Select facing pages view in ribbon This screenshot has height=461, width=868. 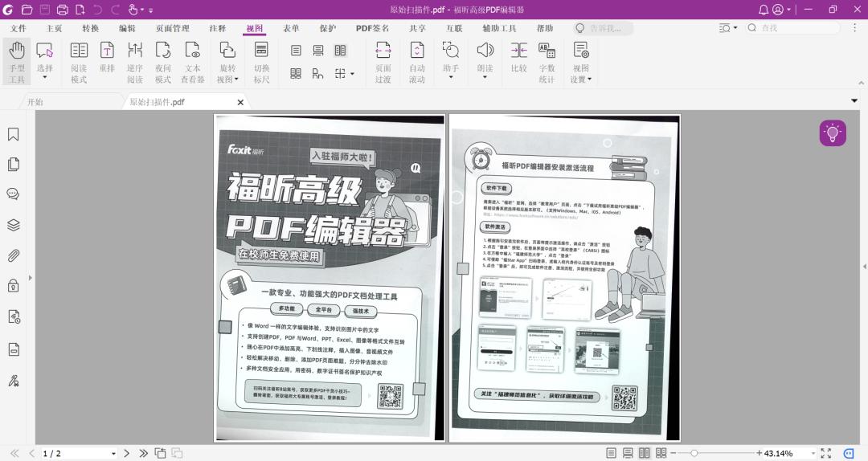[x=341, y=51]
